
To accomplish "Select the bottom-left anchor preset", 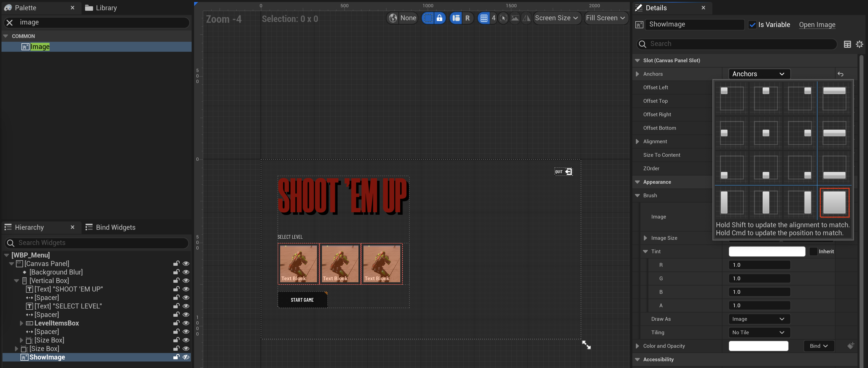I will 731,167.
